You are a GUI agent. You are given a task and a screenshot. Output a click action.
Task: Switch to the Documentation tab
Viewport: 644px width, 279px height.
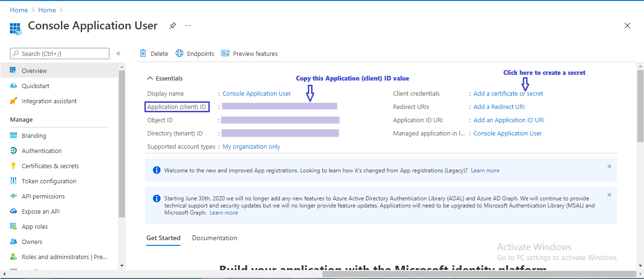tap(215, 238)
